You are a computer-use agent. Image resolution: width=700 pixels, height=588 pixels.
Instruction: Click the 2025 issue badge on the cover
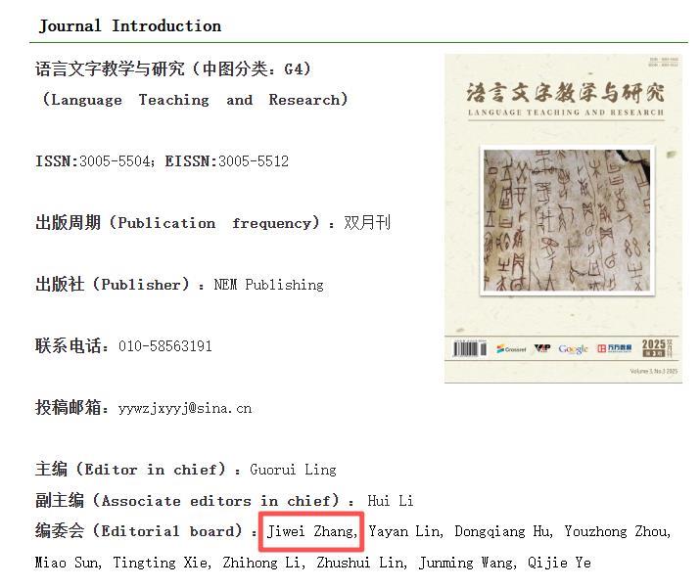(x=655, y=348)
